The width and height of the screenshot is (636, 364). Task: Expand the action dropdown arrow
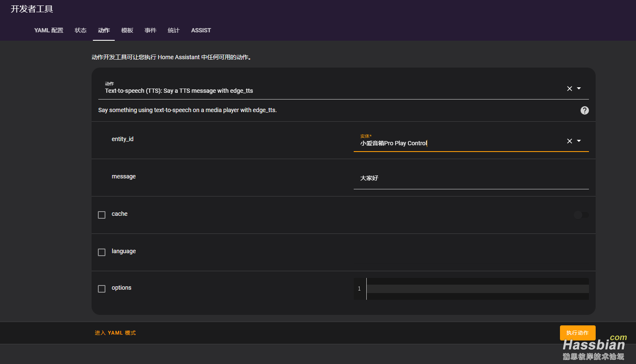pyautogui.click(x=579, y=89)
